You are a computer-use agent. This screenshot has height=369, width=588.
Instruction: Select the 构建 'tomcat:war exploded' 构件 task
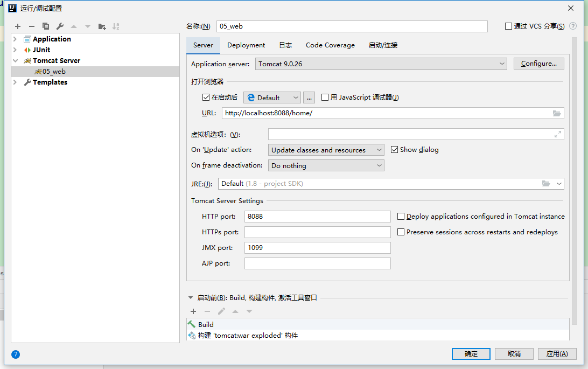coord(378,335)
